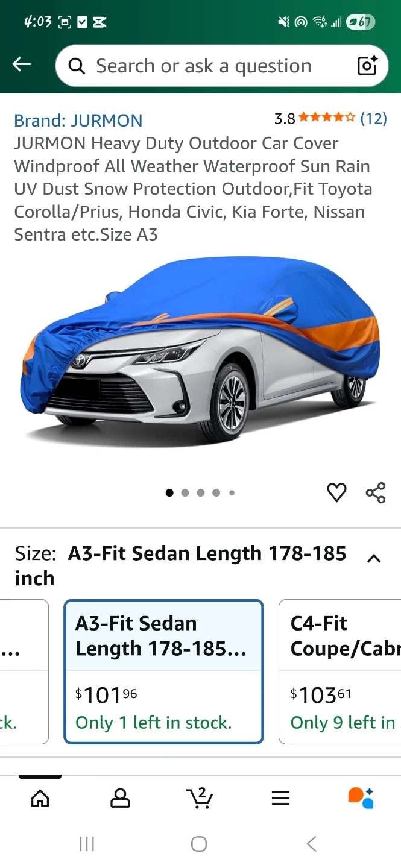
Task: Select A3-Fit Sedan Length 178-185 size option
Action: [164, 671]
